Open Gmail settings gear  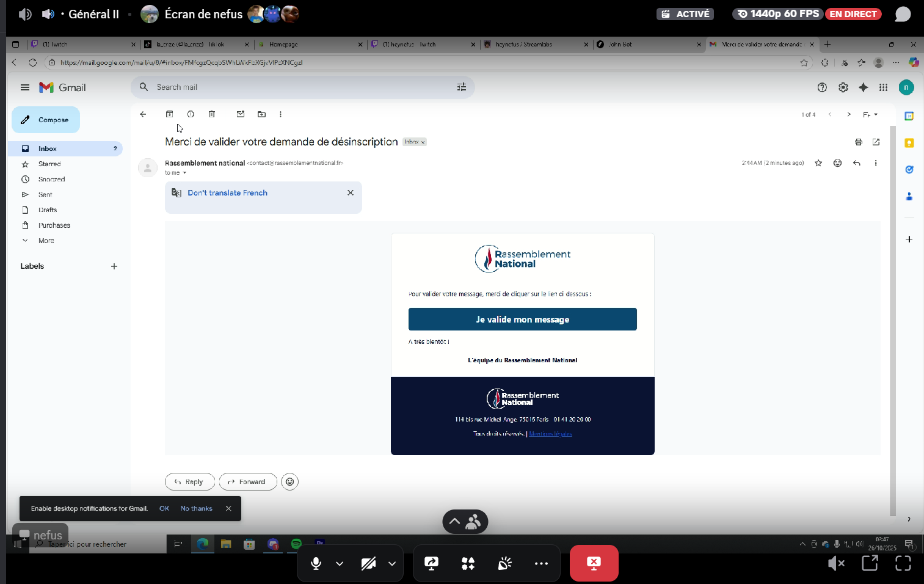(x=843, y=87)
